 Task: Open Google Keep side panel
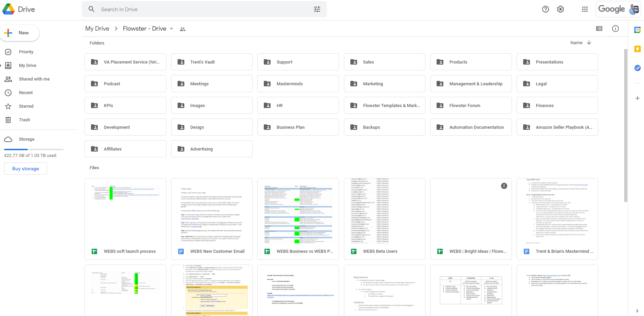point(638,49)
